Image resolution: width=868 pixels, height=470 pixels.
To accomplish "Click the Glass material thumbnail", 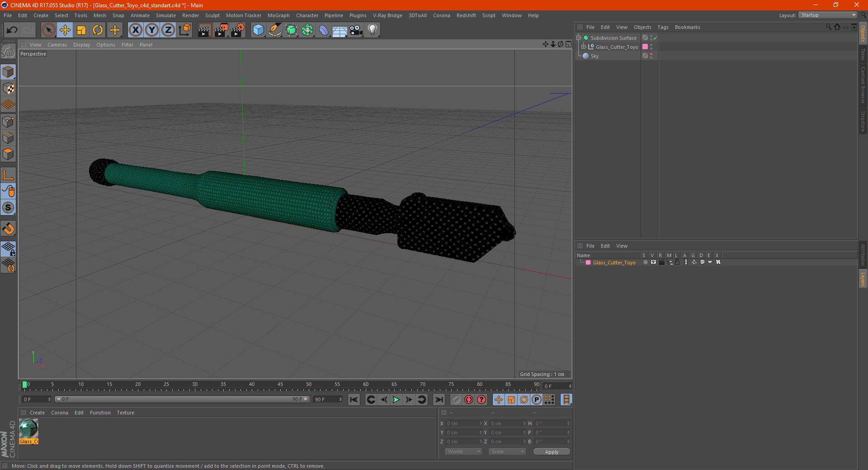I will (x=28, y=429).
